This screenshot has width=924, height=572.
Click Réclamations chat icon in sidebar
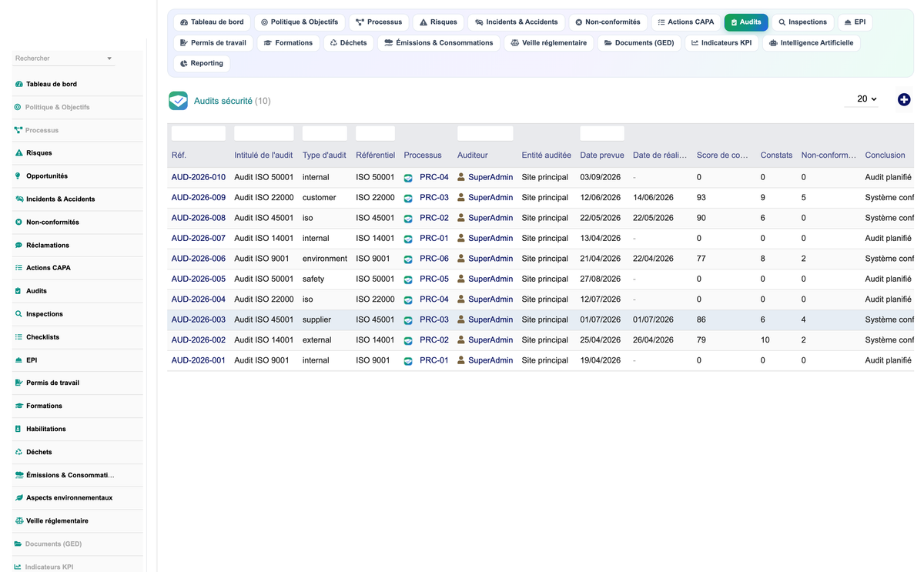click(x=18, y=245)
